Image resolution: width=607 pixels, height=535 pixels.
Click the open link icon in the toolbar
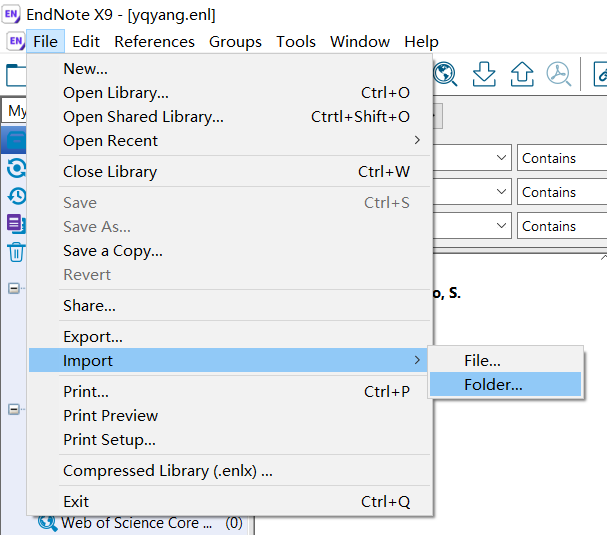coord(600,74)
